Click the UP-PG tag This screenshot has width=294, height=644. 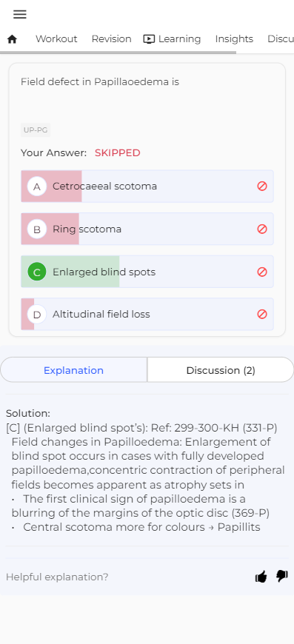tap(36, 130)
